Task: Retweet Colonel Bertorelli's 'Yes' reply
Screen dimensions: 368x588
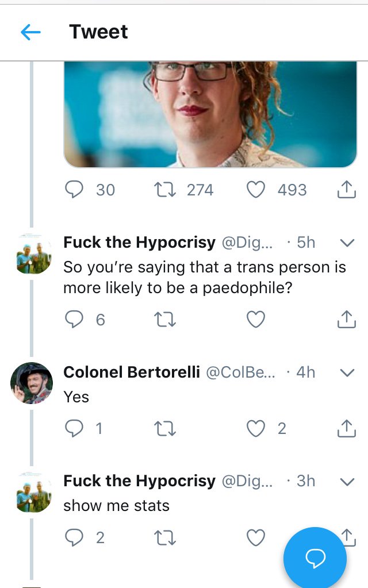Action: tap(166, 428)
